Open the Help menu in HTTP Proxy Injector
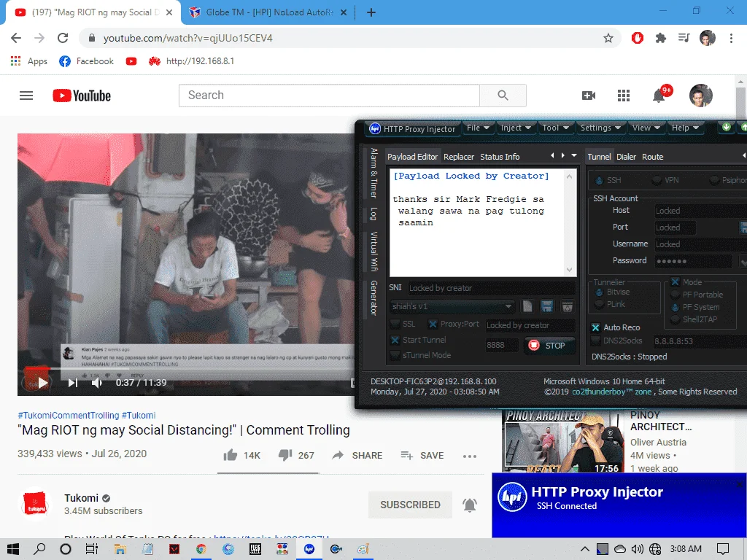The image size is (747, 560). pyautogui.click(x=685, y=128)
